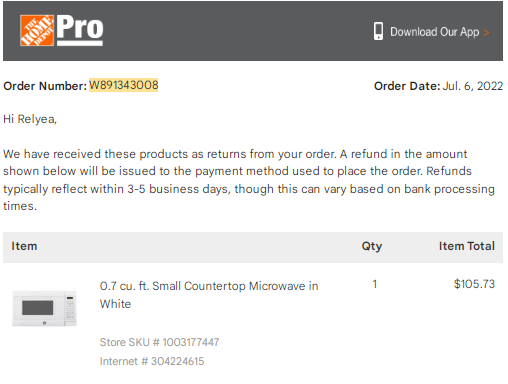Click the quantity value 1
Viewport: 508px width, 384px height.
[375, 284]
